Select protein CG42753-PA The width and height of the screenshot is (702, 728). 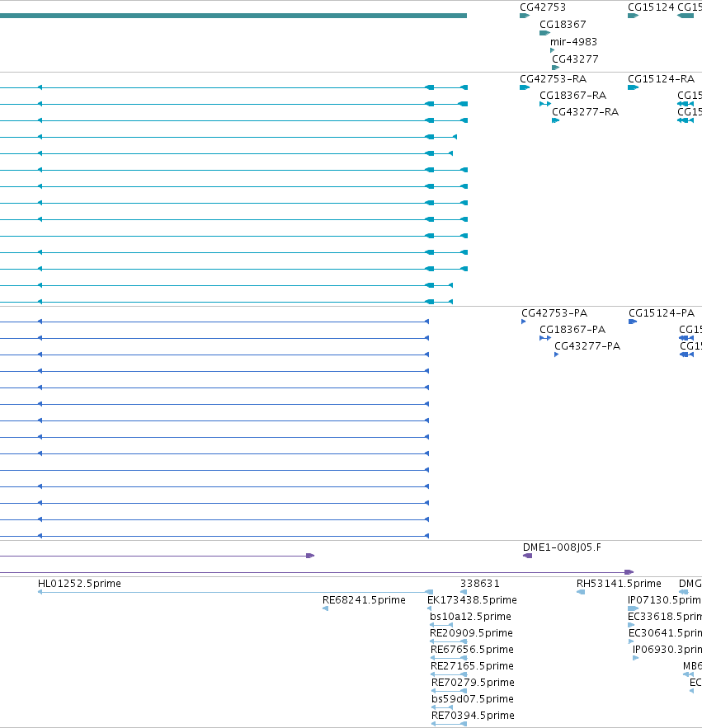(554, 313)
